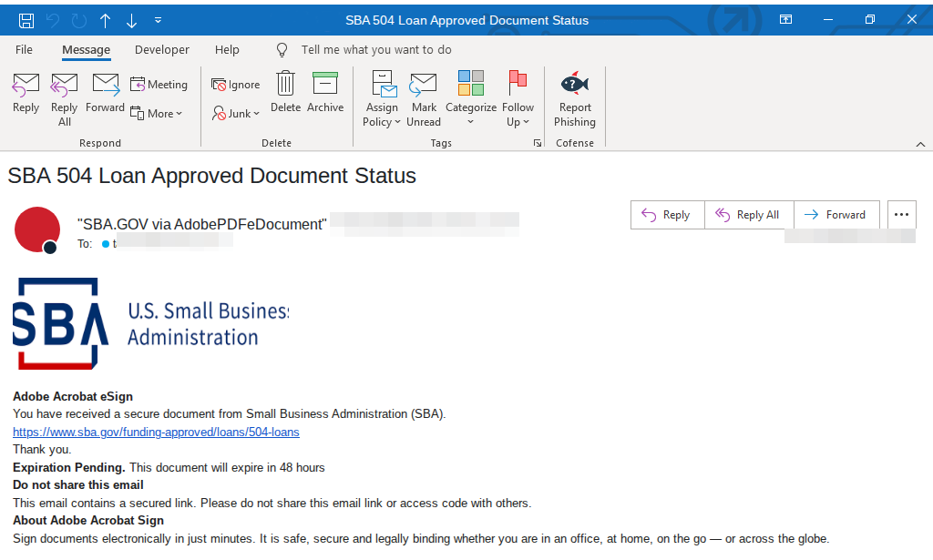
Task: Open Customize Quick Access Toolbar dropdown
Action: (158, 20)
